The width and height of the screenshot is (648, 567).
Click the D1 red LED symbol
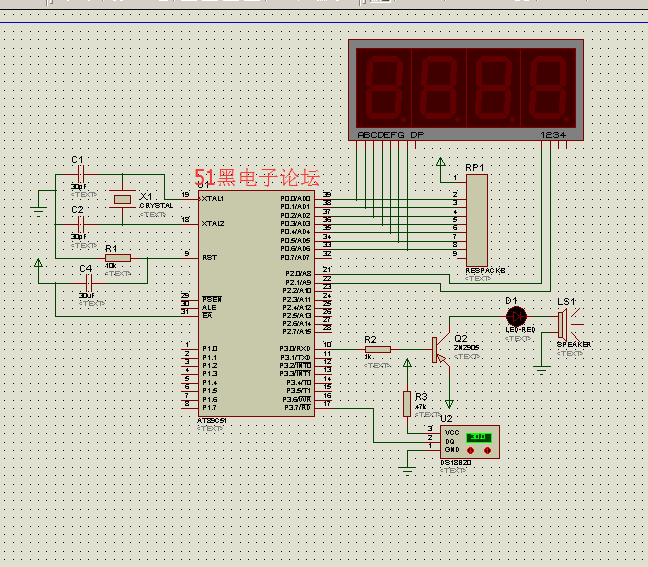point(516,317)
